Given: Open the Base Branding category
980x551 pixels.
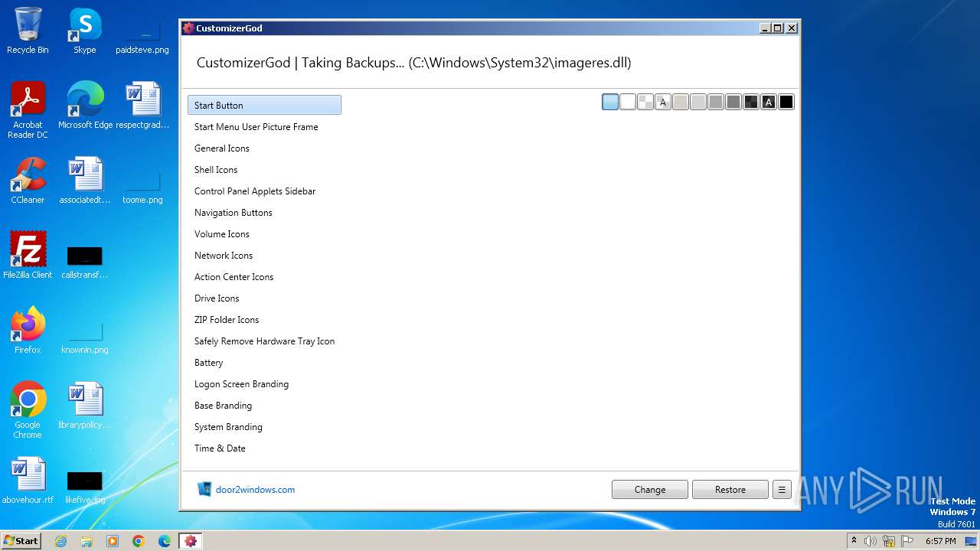Looking at the screenshot, I should pyautogui.click(x=264, y=406).
